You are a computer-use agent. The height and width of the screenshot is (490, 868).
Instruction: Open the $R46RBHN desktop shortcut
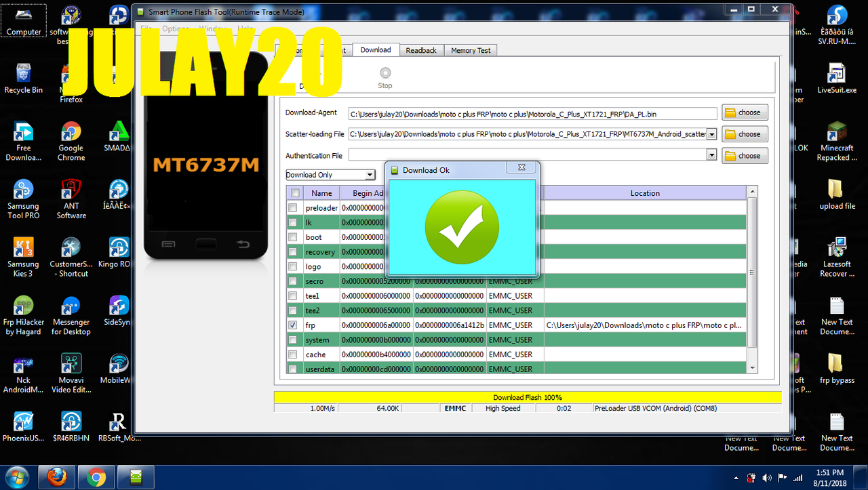[x=71, y=427]
